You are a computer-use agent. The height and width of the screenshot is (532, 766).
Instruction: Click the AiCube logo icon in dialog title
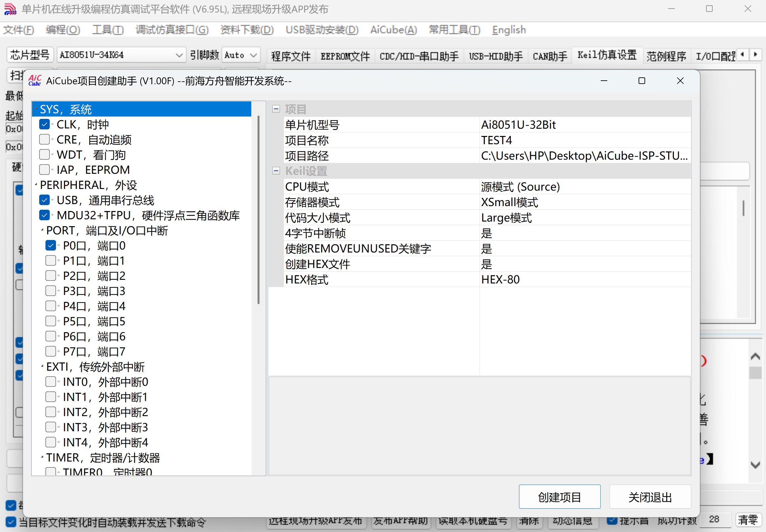tap(35, 81)
